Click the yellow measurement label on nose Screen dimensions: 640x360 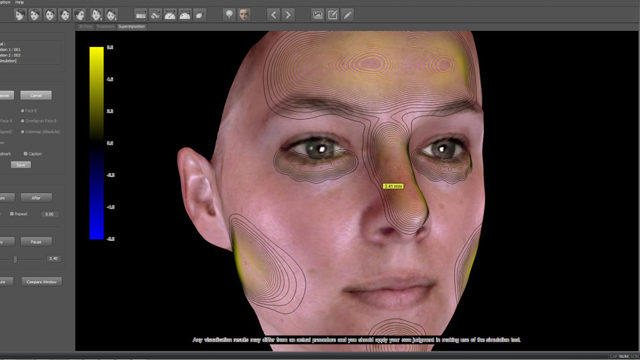(x=393, y=186)
